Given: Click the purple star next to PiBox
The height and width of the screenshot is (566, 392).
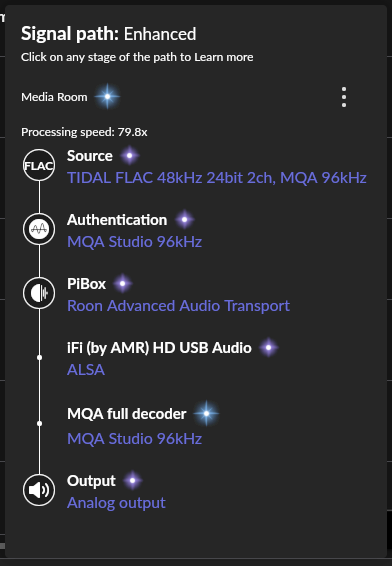Looking at the screenshot, I should pos(122,283).
